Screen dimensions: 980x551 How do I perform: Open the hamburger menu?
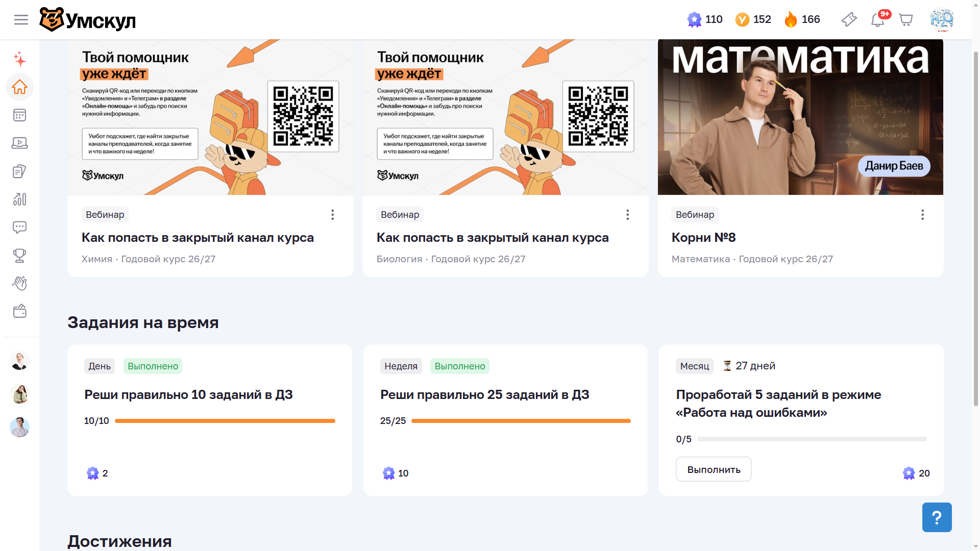click(21, 20)
